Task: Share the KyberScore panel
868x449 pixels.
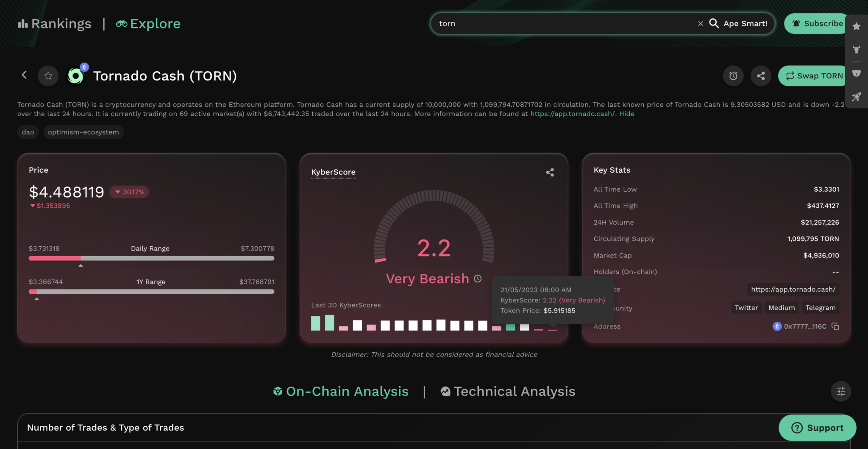Action: tap(550, 172)
